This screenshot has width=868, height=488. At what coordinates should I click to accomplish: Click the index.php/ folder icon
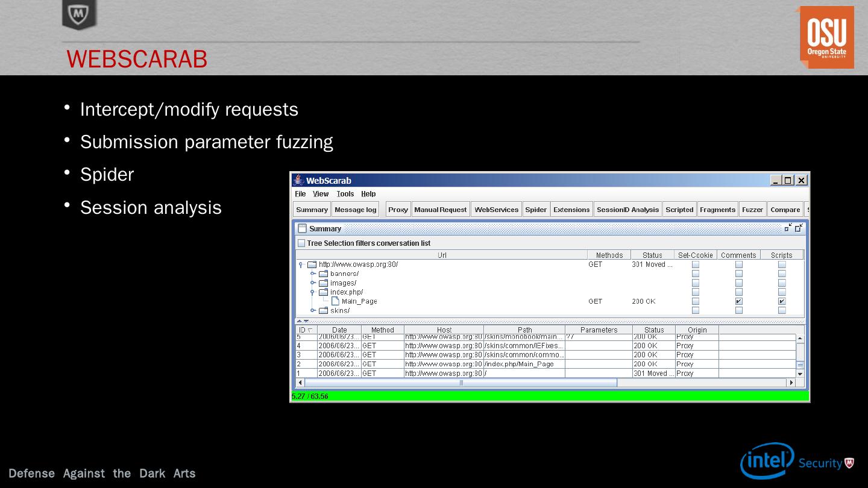tap(323, 292)
